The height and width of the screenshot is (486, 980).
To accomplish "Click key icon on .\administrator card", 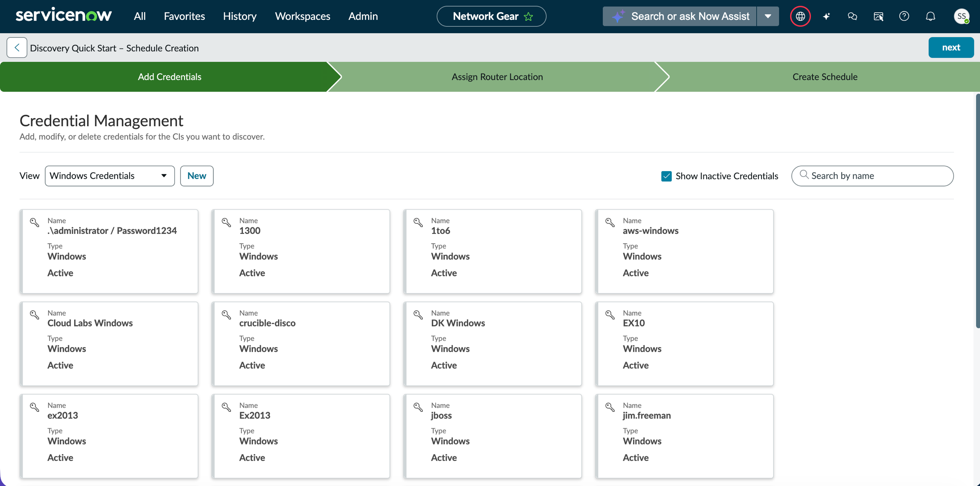I will point(34,222).
